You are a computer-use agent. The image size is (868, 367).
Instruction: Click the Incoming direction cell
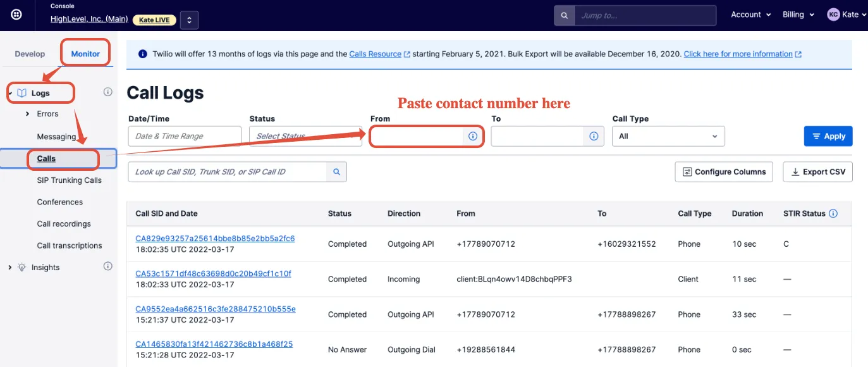[x=403, y=279]
